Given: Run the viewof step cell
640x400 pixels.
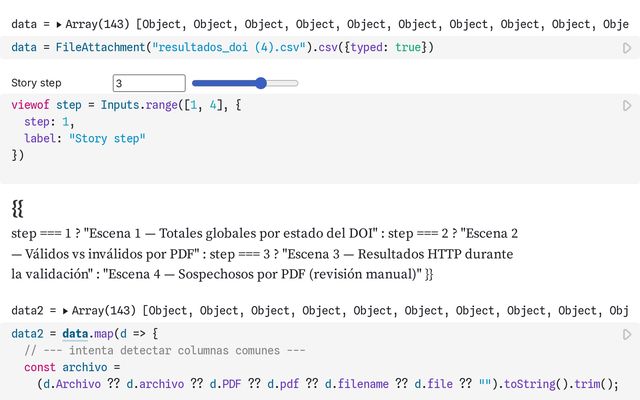Looking at the screenshot, I should pyautogui.click(x=627, y=105).
